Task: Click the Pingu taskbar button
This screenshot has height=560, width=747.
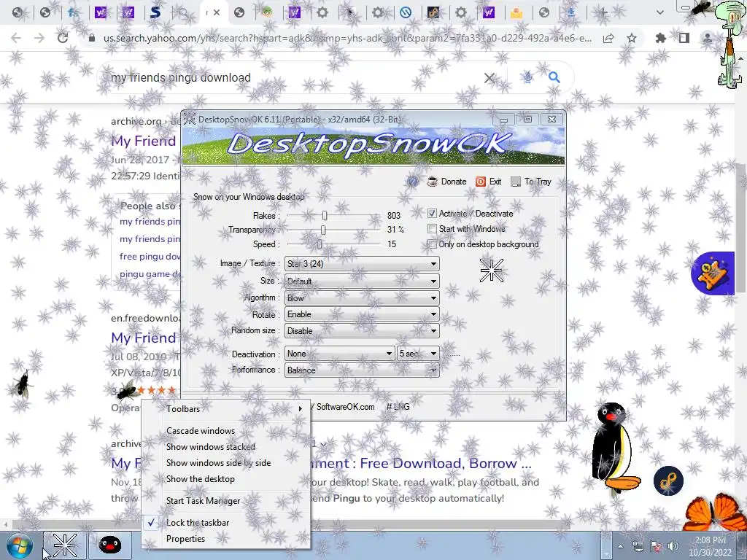Action: 109,545
